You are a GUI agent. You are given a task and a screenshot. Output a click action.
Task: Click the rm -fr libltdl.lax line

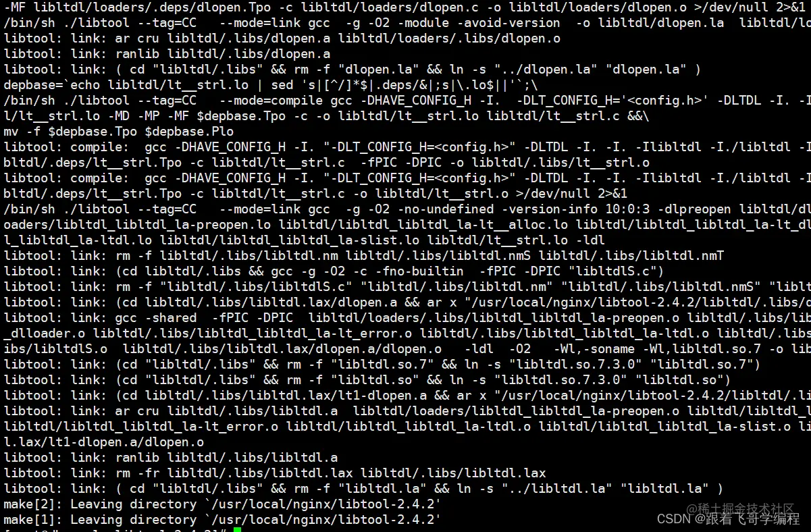click(275, 473)
